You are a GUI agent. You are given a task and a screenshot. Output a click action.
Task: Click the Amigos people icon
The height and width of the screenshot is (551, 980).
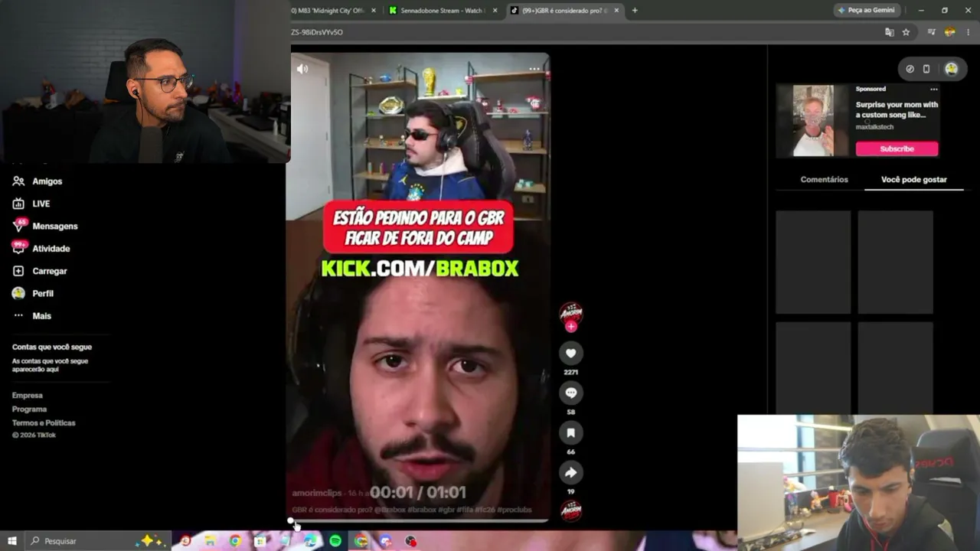coord(18,181)
